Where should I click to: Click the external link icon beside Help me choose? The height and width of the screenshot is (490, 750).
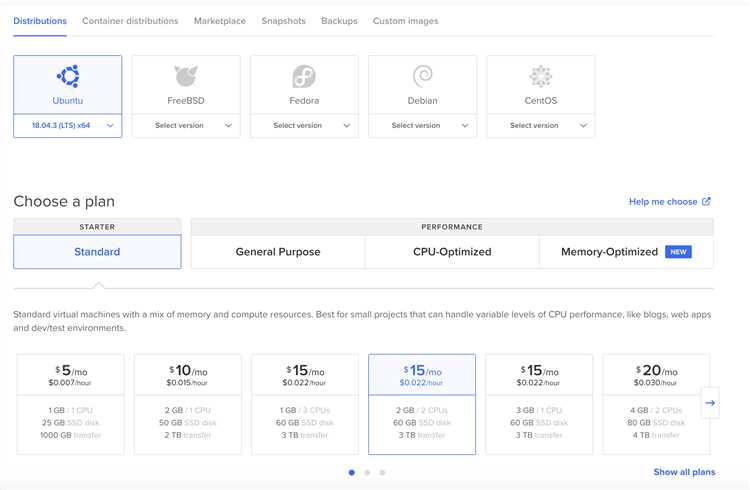click(x=706, y=201)
